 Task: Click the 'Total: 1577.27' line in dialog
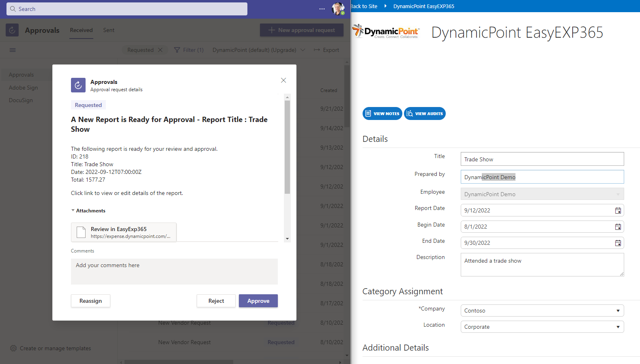(88, 180)
